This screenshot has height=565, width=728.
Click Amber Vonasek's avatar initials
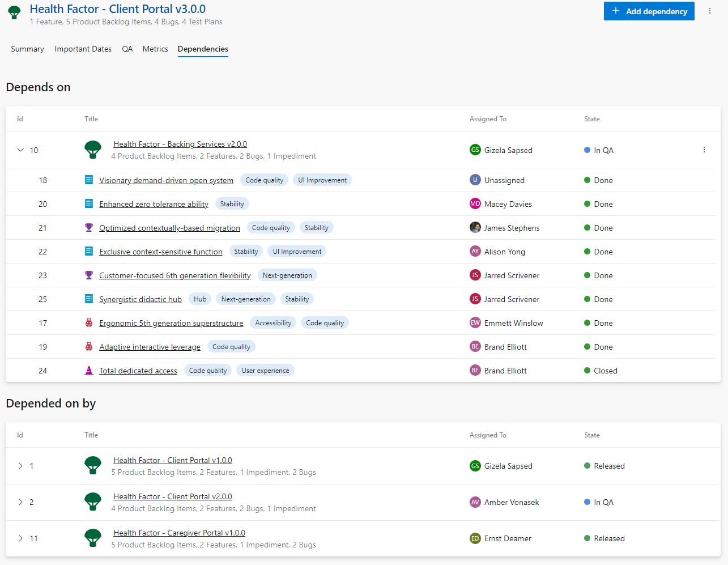475,502
